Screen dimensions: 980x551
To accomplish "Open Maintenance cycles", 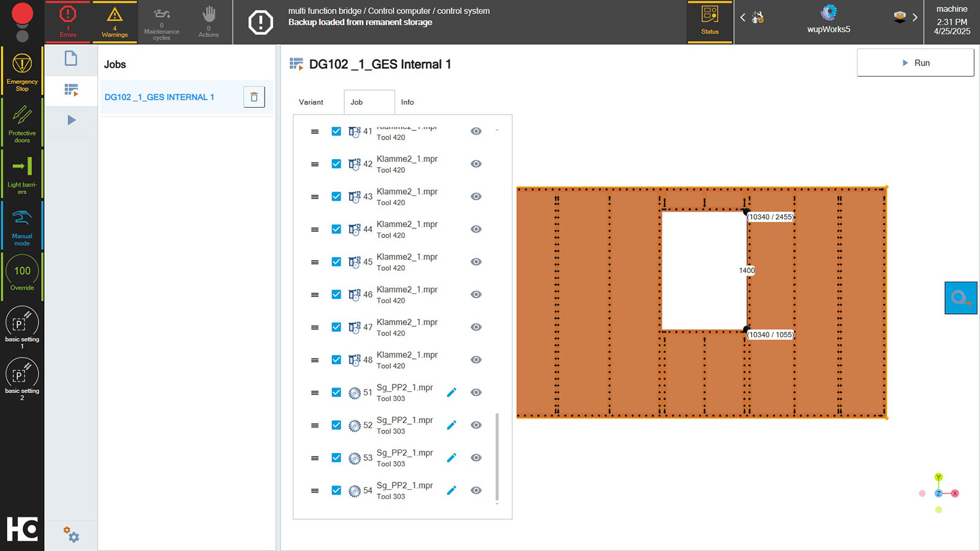I will click(x=162, y=22).
